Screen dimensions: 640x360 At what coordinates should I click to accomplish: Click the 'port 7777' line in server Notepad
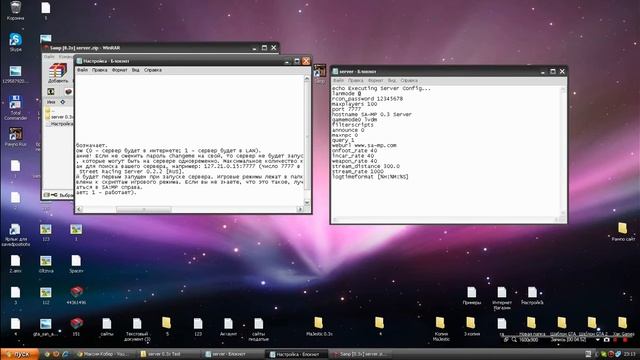point(346,109)
